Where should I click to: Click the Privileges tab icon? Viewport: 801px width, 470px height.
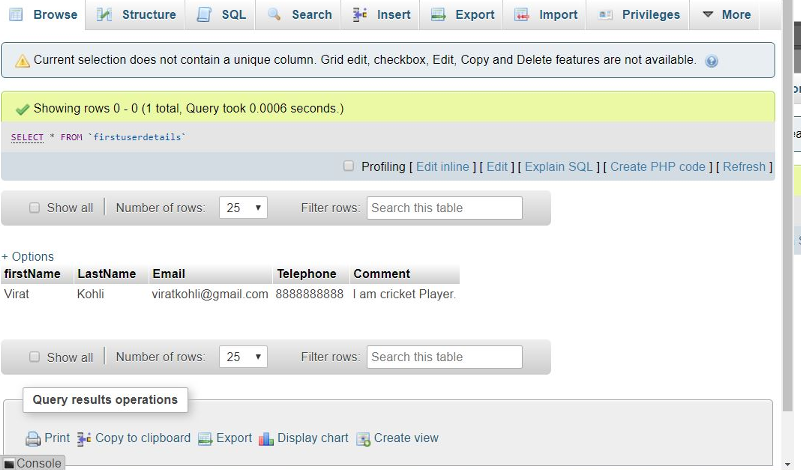tap(605, 14)
